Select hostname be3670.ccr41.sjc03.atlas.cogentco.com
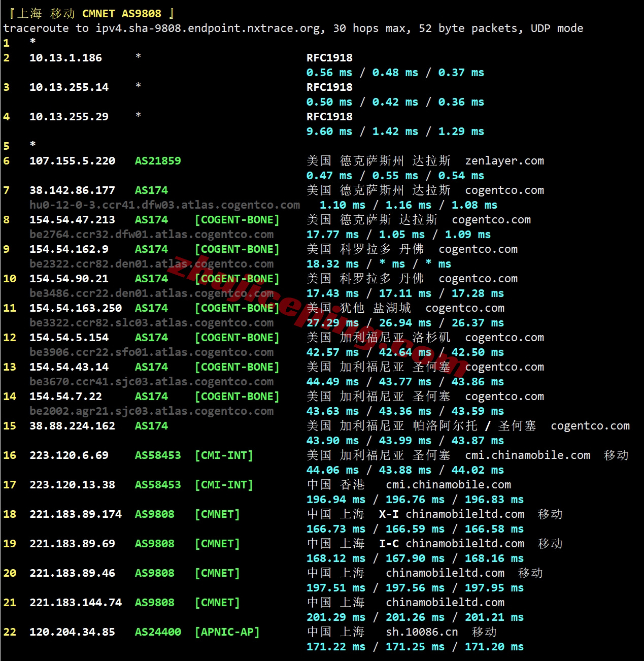The width and height of the screenshot is (644, 661). pos(151,382)
